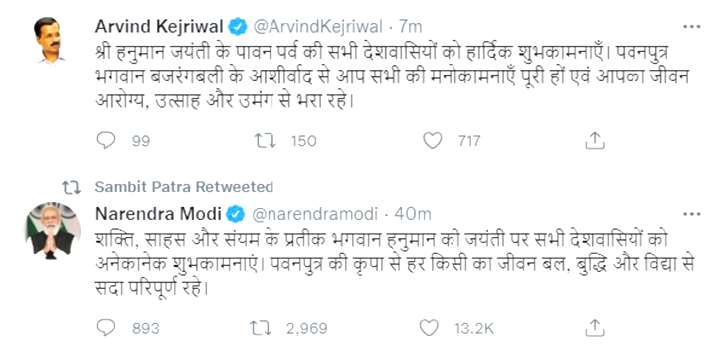Retweet Narendra Modi's tweet
This screenshot has width=720, height=360.
click(x=260, y=328)
